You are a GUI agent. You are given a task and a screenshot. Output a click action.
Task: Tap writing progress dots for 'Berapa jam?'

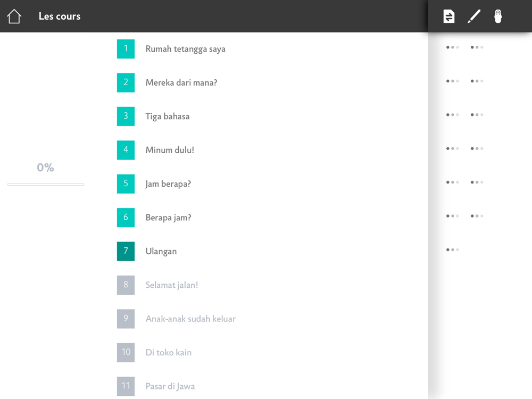(x=477, y=216)
